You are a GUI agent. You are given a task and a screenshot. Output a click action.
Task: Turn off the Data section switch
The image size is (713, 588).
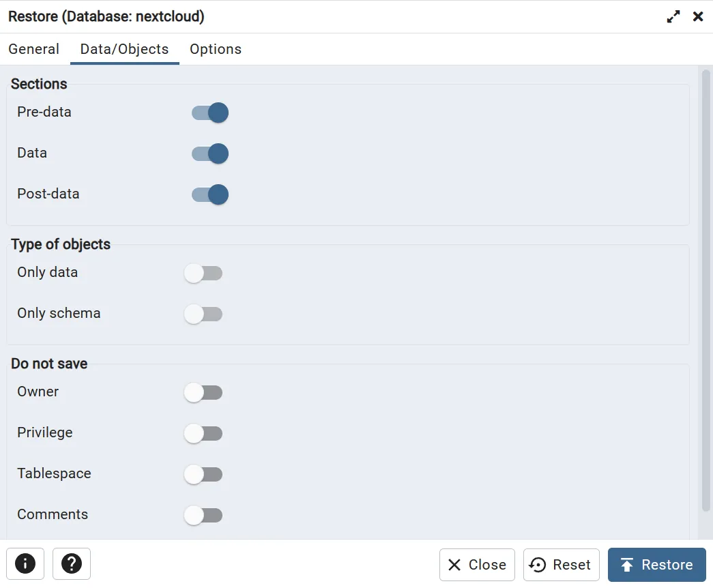[x=209, y=153]
